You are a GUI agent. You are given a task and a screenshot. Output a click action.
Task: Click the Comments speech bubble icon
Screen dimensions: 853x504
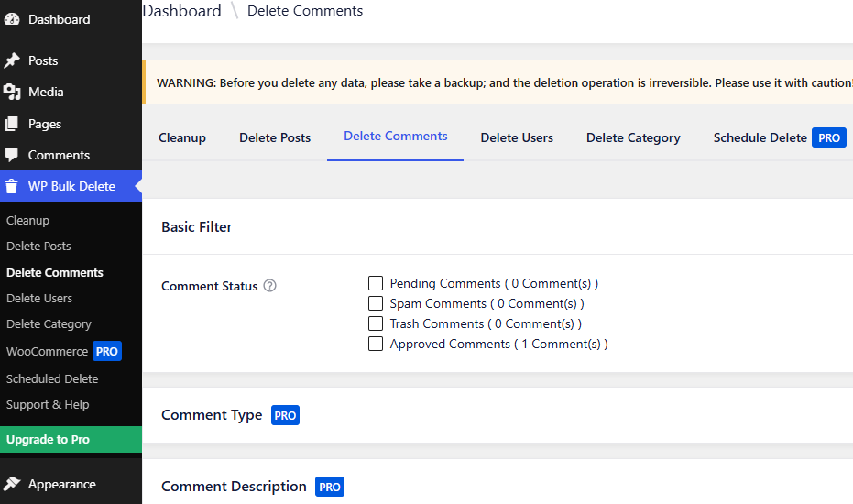click(x=12, y=155)
